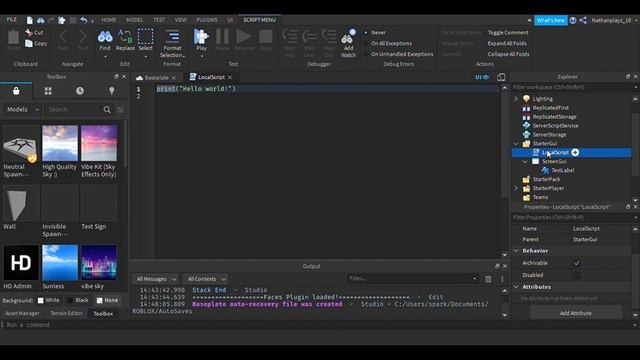Click the Run a command bar
The width and height of the screenshot is (640, 360).
[x=318, y=325]
